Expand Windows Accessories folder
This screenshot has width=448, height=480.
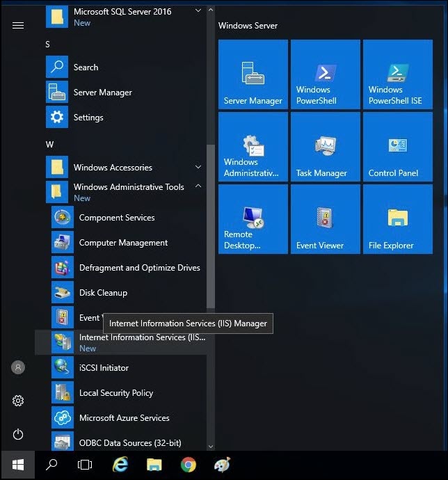click(x=198, y=167)
